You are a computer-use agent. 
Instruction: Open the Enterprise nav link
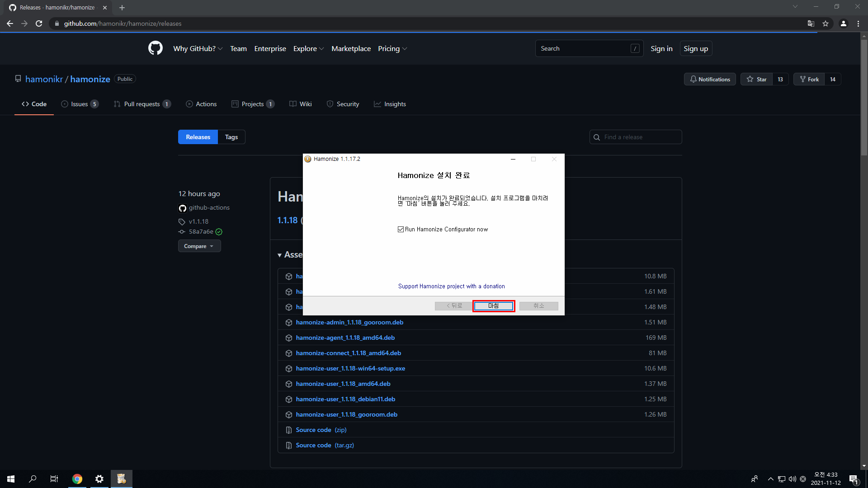(270, 48)
